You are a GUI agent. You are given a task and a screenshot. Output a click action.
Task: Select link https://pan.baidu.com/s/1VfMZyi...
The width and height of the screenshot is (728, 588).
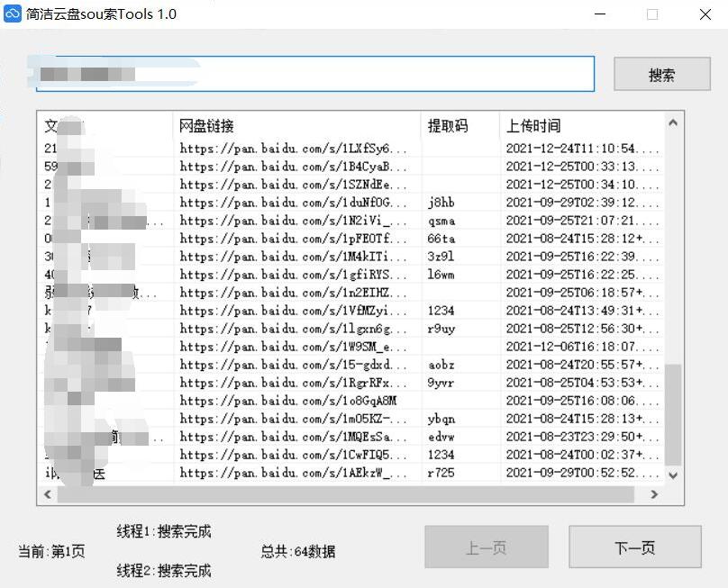pos(293,311)
